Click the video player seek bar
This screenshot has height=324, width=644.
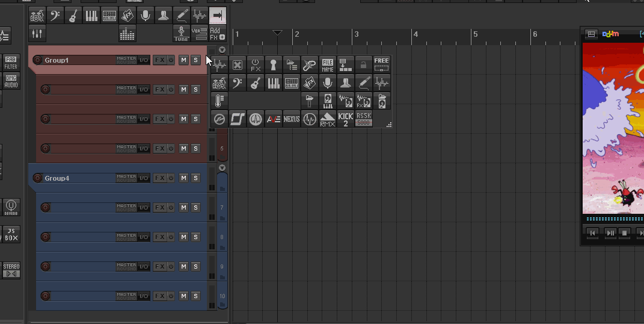(613, 219)
